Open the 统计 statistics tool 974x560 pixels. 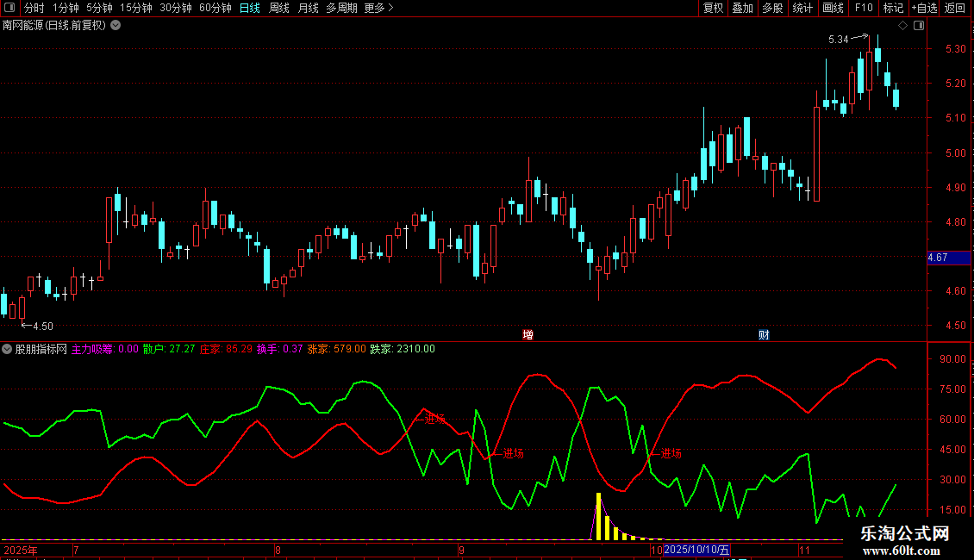(x=802, y=8)
